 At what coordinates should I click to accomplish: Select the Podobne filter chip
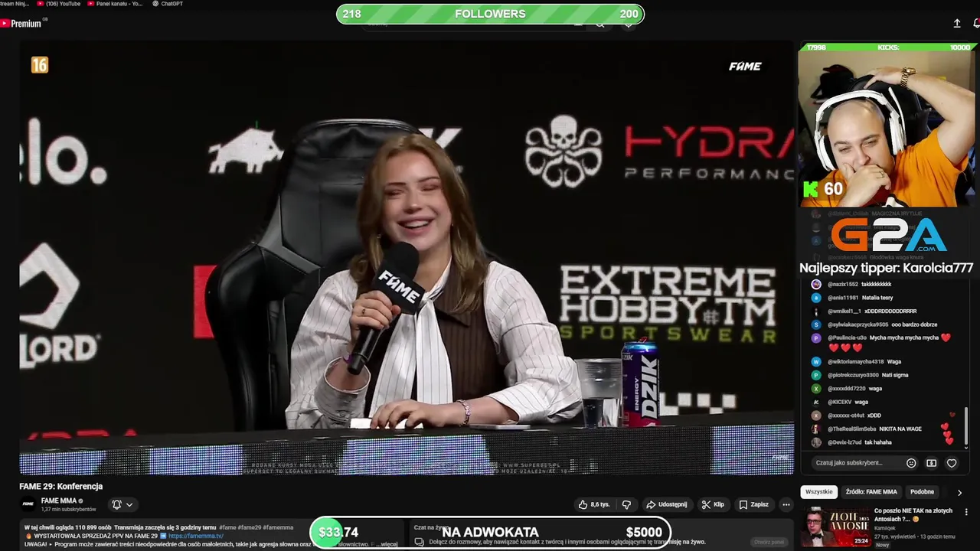(922, 491)
